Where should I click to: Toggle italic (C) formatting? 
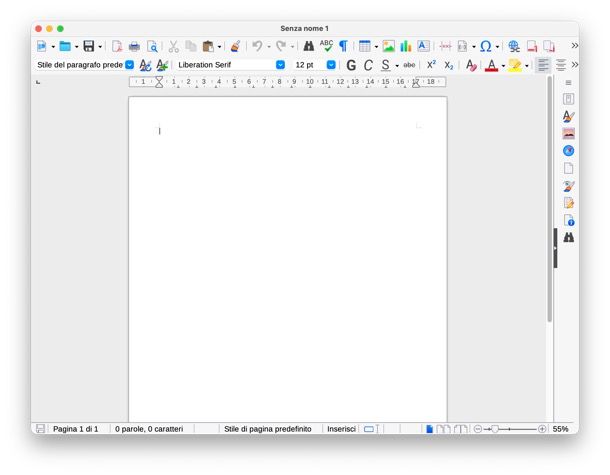[368, 65]
